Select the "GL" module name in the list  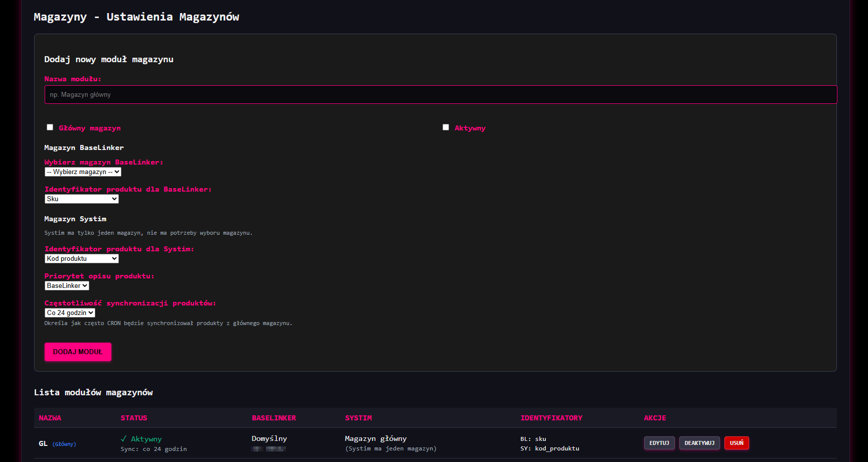click(x=42, y=443)
